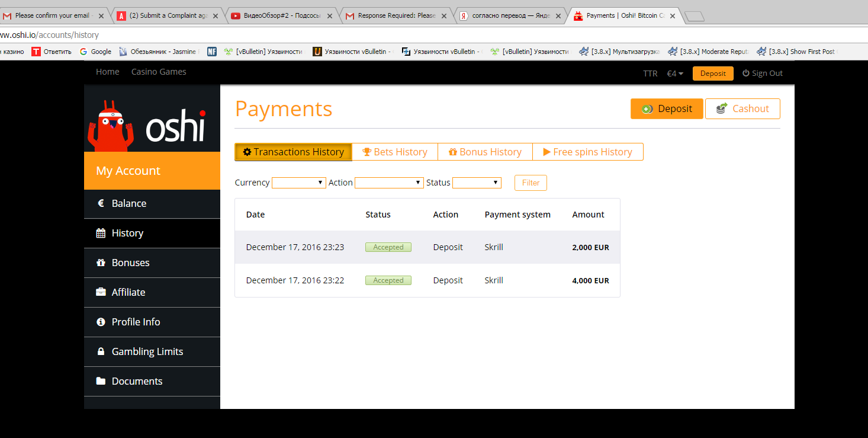Click the December 17, 2016 23:22 date
This screenshot has height=438, width=868.
[x=295, y=280]
